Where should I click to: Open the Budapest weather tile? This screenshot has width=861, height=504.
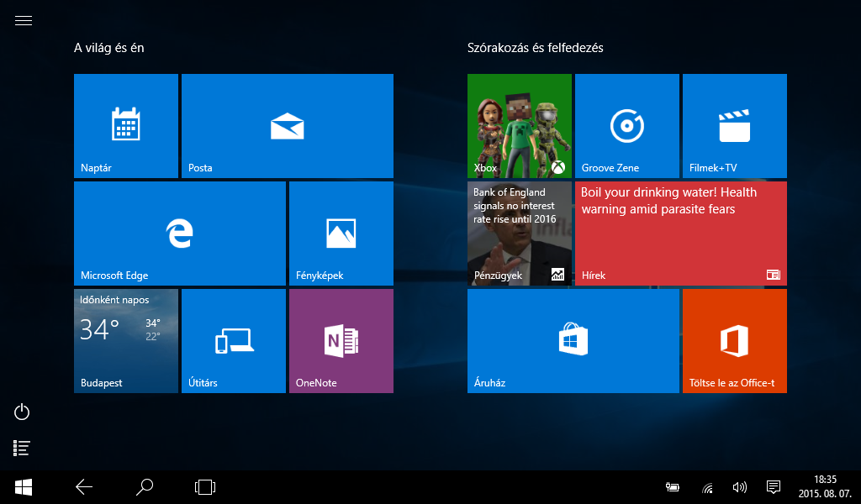[126, 341]
